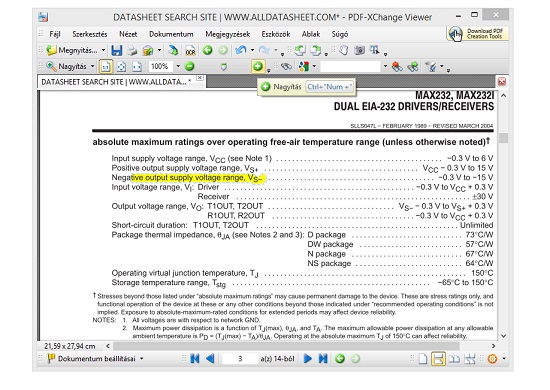
Task: Jump to the last page
Action: [x=323, y=359]
